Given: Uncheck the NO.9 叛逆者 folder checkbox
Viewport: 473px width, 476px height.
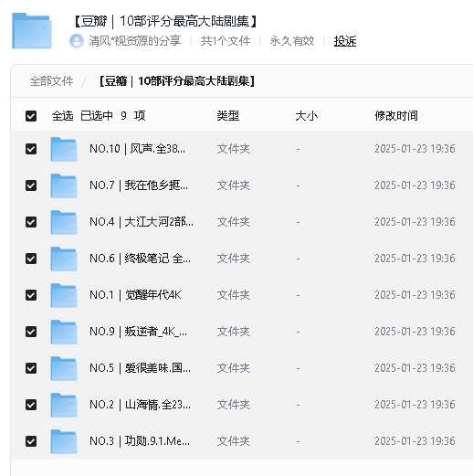Looking at the screenshot, I should click(31, 332).
